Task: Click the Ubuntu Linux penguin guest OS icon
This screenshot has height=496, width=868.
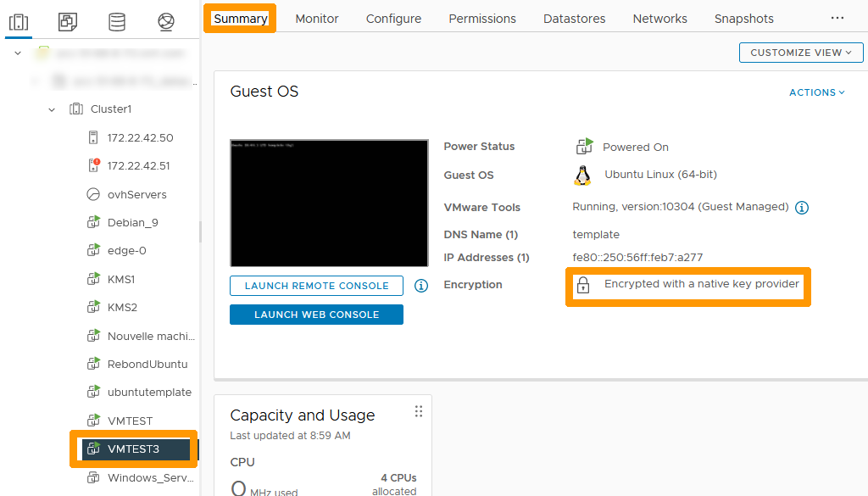Action: tap(582, 176)
